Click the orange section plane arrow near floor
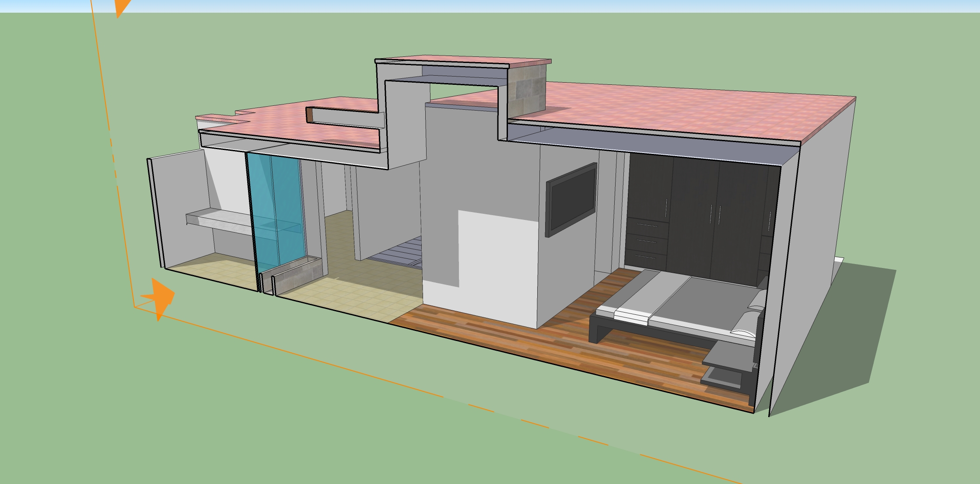This screenshot has height=484, width=980. (x=161, y=297)
